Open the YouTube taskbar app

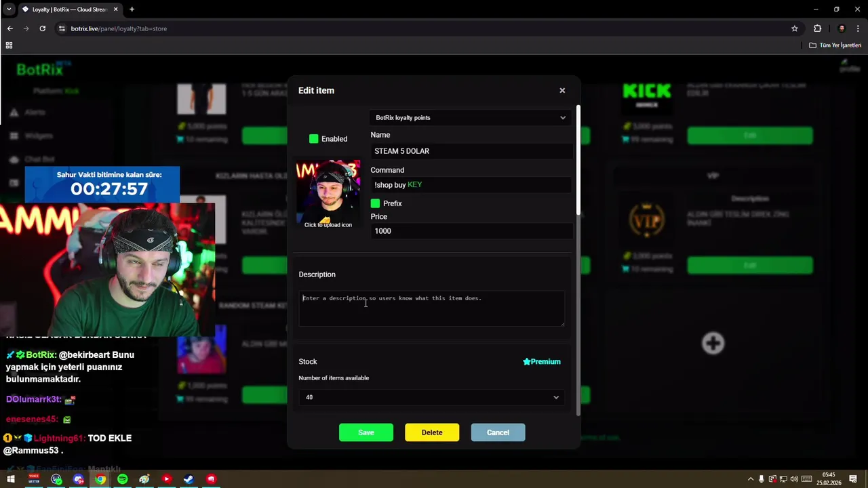click(166, 479)
